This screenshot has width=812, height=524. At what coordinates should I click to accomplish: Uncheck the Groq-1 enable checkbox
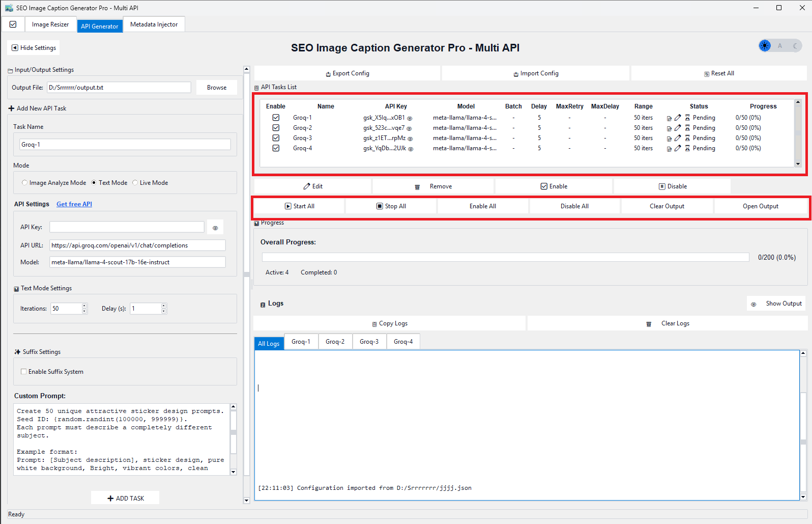276,118
